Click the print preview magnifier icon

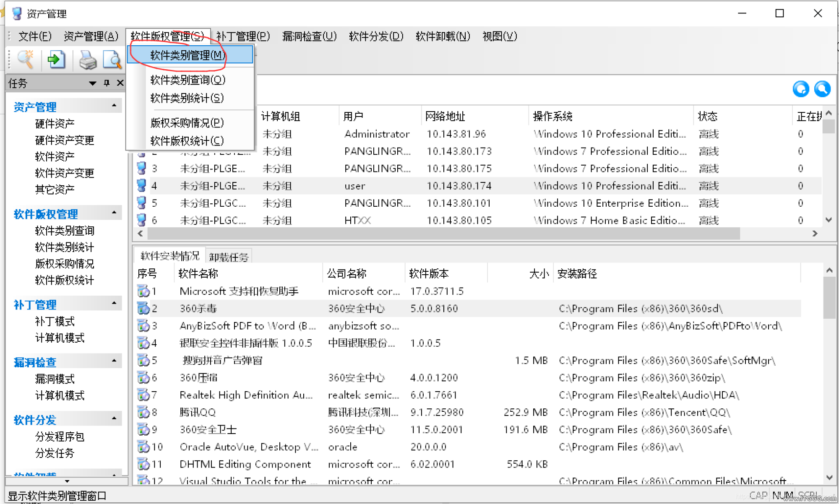(112, 60)
